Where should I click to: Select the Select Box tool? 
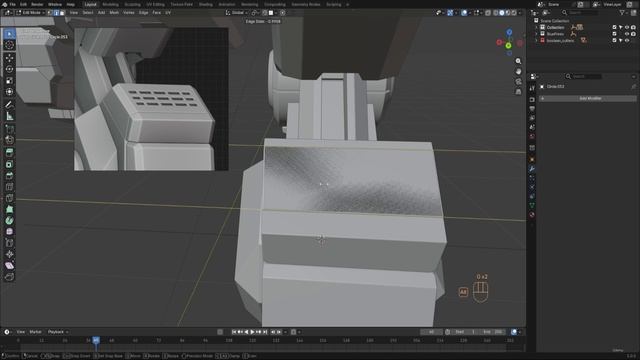tap(9, 34)
